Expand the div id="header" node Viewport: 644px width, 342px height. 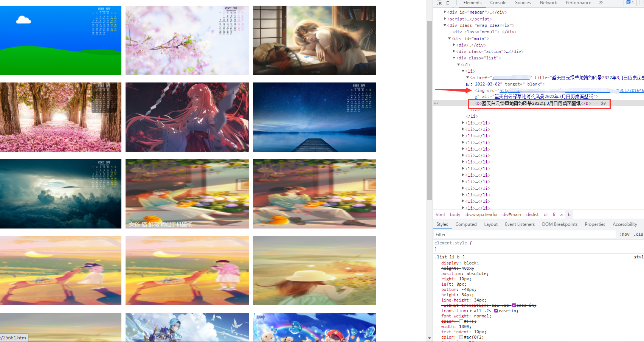pos(445,12)
